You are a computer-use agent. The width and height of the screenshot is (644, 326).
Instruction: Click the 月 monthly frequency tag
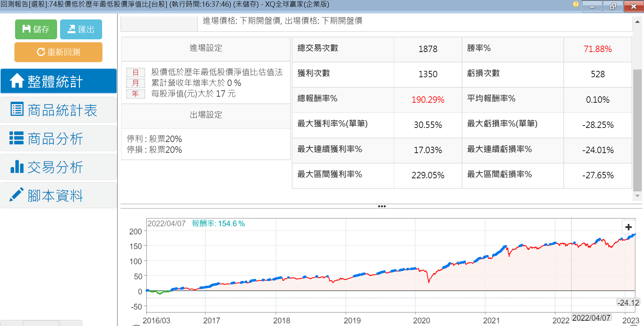coord(135,83)
